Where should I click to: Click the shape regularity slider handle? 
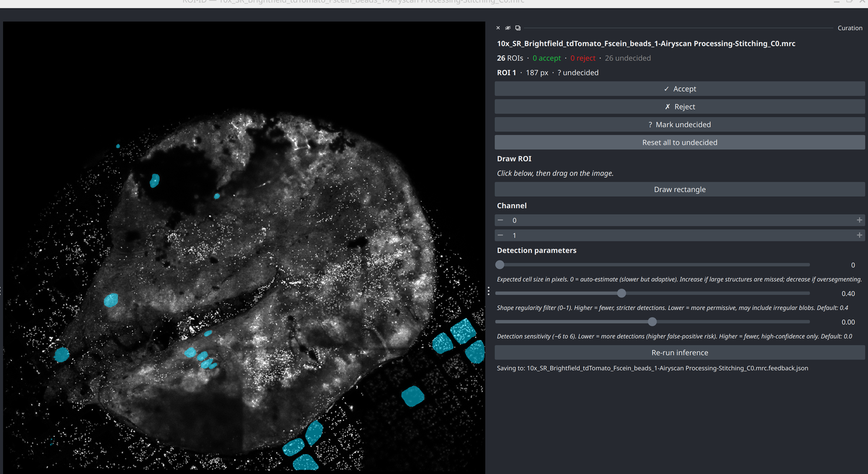pos(621,293)
